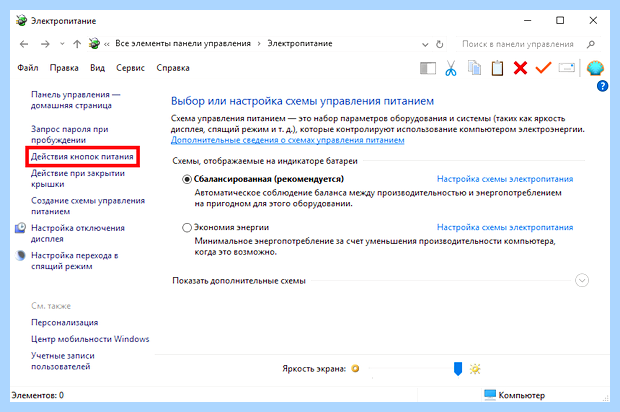The height and width of the screenshot is (412, 620).
Task: Click the power icon in address bar
Action: coord(94,43)
